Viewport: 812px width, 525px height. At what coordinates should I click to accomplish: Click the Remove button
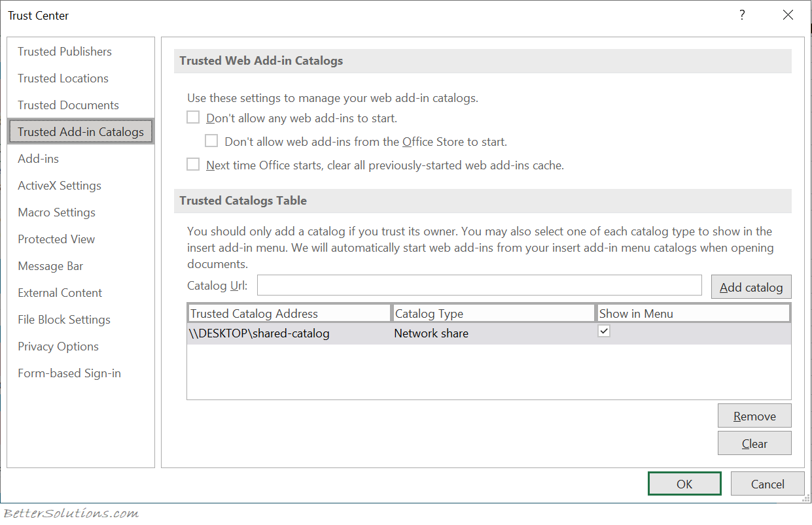[754, 416]
